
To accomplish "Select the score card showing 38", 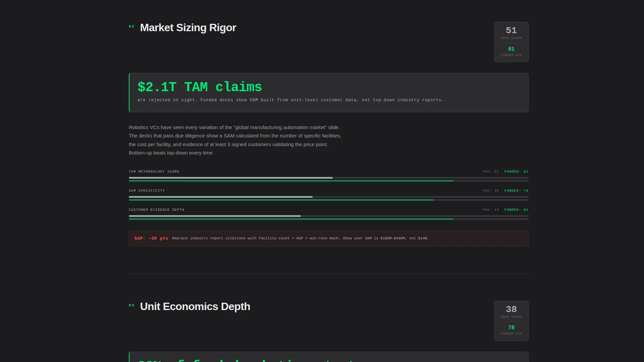I will [511, 321].
